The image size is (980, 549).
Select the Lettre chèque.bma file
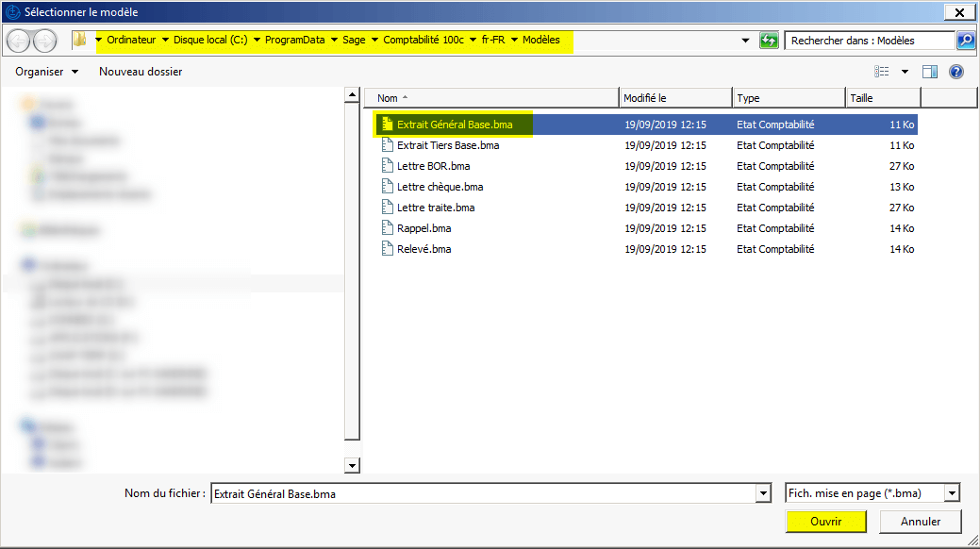(x=440, y=187)
